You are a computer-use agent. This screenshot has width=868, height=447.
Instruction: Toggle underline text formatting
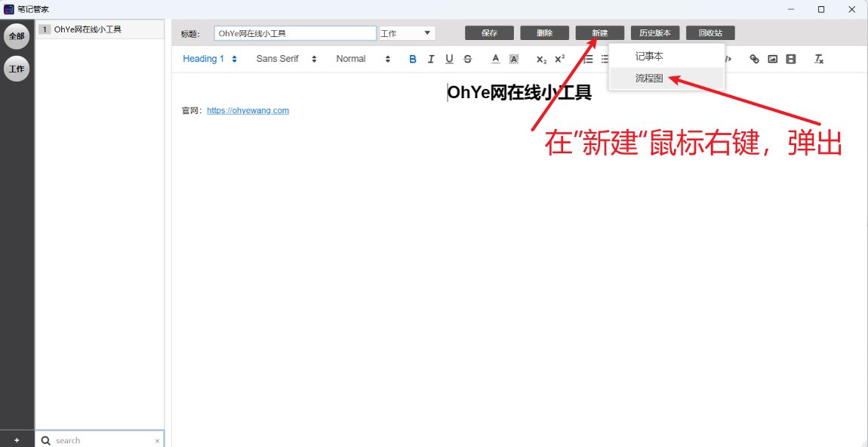tap(449, 59)
